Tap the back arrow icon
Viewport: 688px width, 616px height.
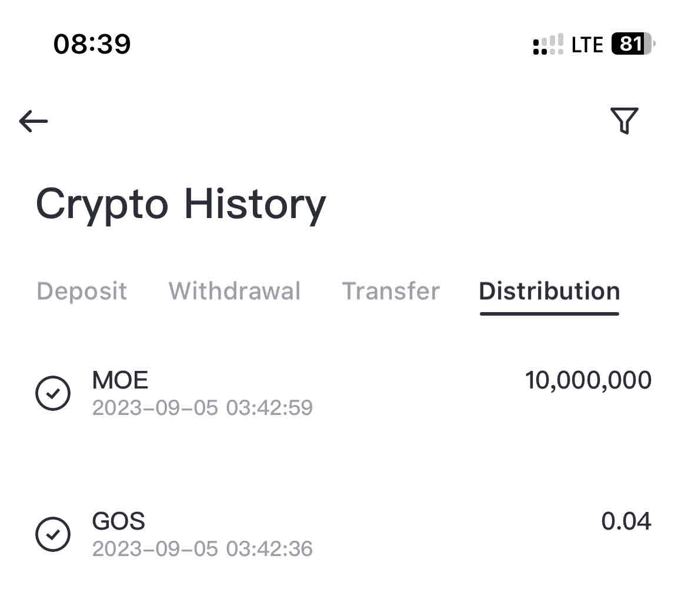34,121
